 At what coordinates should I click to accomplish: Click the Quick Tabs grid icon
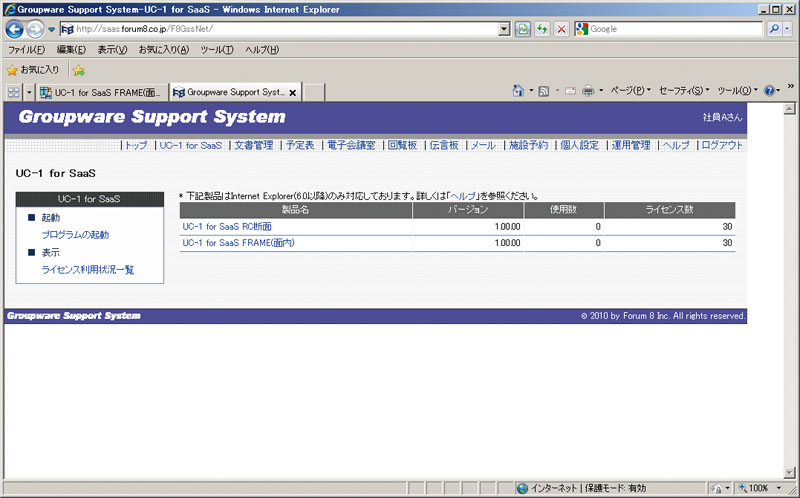point(14,92)
